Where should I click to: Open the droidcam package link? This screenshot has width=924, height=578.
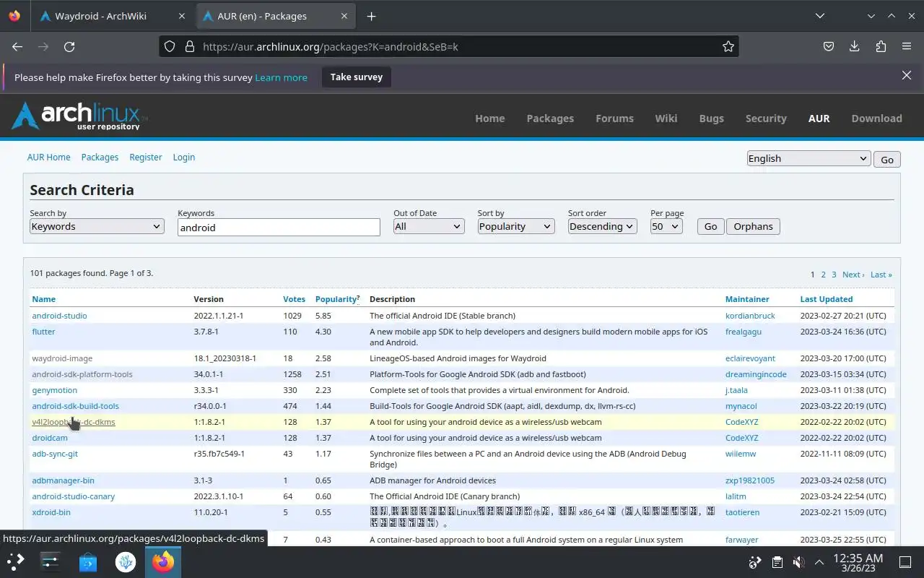[50, 438]
